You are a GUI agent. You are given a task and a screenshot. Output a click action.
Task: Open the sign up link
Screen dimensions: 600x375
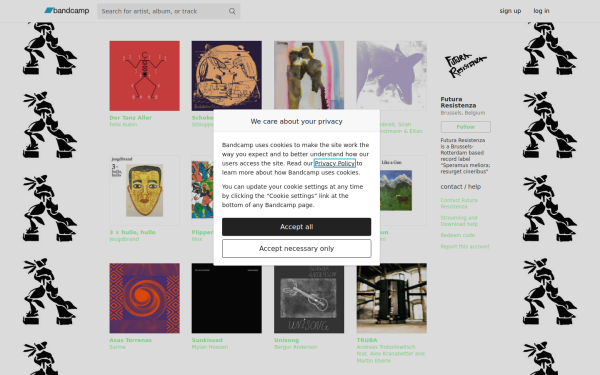pyautogui.click(x=510, y=11)
